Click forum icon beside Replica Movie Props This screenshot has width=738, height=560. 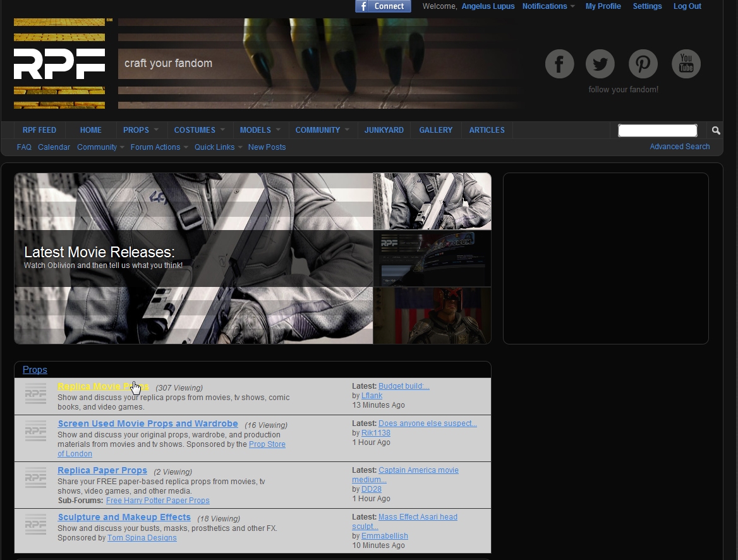[x=35, y=394]
